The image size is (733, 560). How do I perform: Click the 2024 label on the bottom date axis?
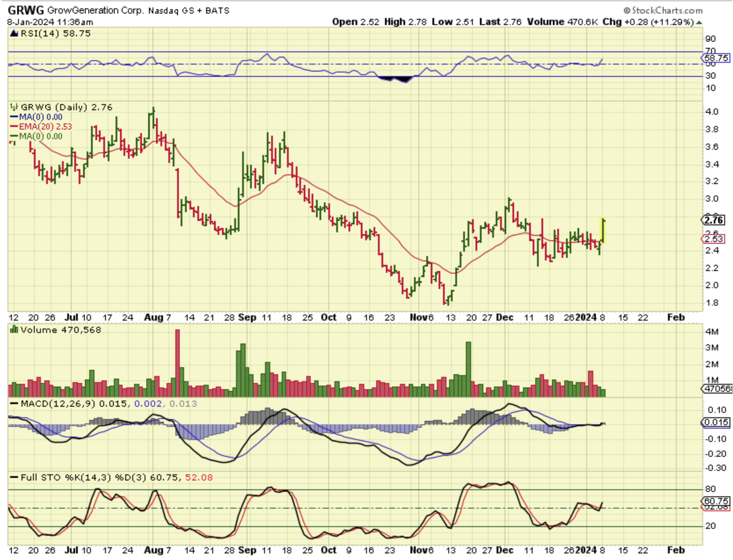click(x=586, y=550)
